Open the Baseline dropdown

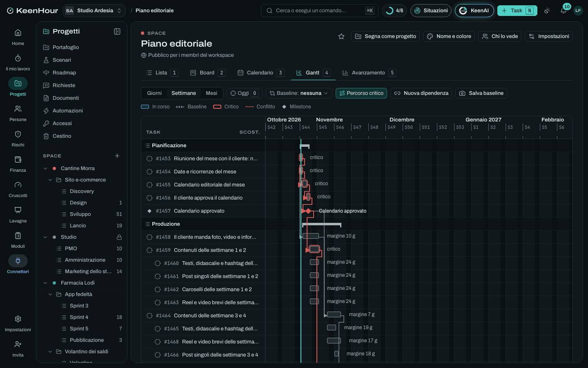[299, 93]
